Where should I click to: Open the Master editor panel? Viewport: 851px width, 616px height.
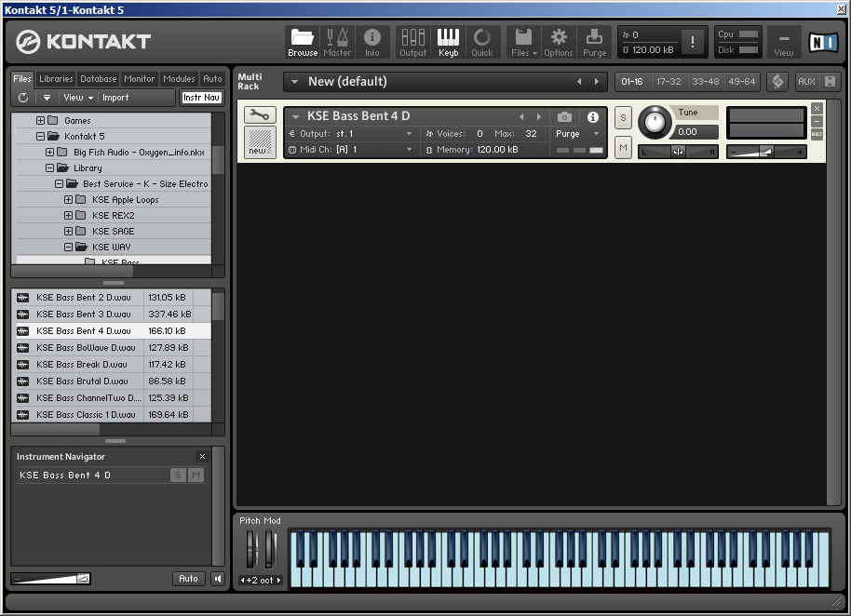[x=337, y=42]
